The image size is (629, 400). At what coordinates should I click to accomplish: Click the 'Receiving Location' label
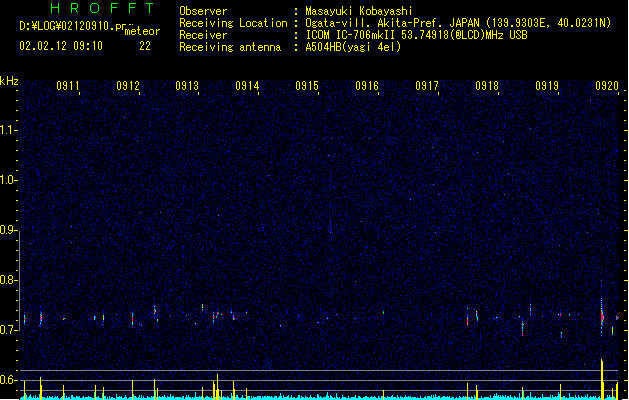tap(233, 23)
